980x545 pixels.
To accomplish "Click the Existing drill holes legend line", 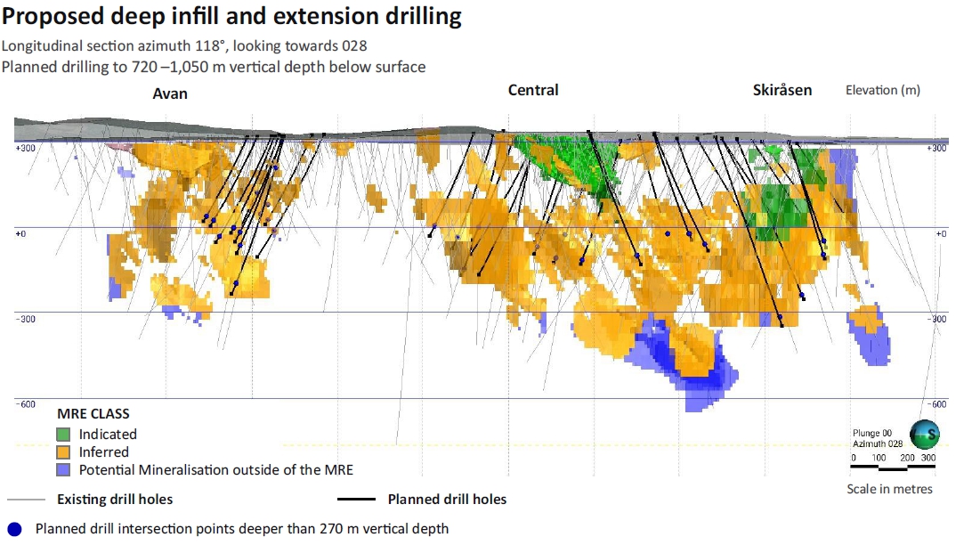I will pyautogui.click(x=26, y=500).
